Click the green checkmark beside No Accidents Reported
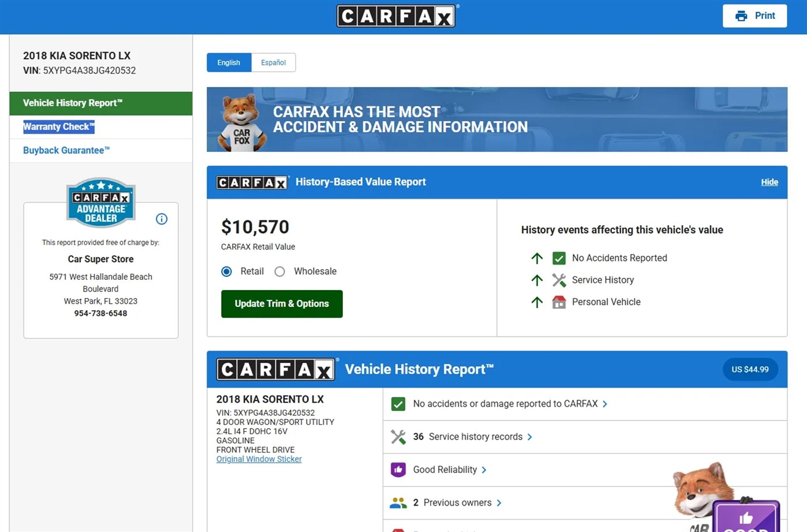This screenshot has height=532, width=807. pos(559,258)
